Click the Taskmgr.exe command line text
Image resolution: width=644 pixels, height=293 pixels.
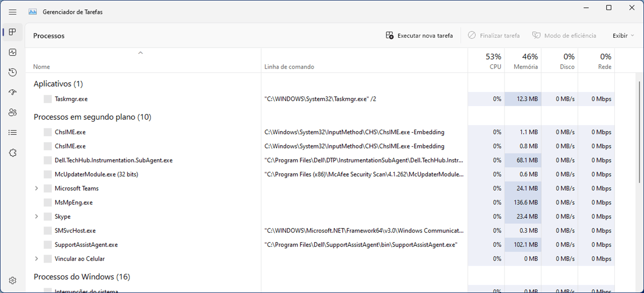point(320,99)
